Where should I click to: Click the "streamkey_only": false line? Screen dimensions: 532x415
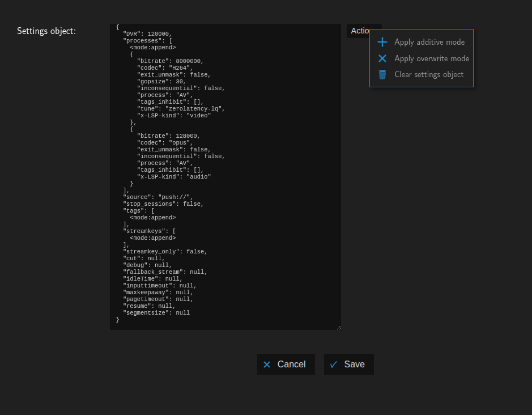point(165,251)
